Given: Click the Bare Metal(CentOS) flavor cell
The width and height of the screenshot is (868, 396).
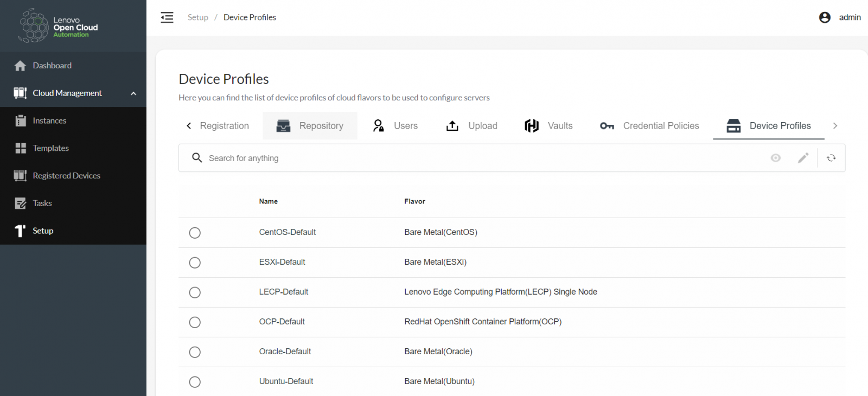Looking at the screenshot, I should [x=441, y=232].
